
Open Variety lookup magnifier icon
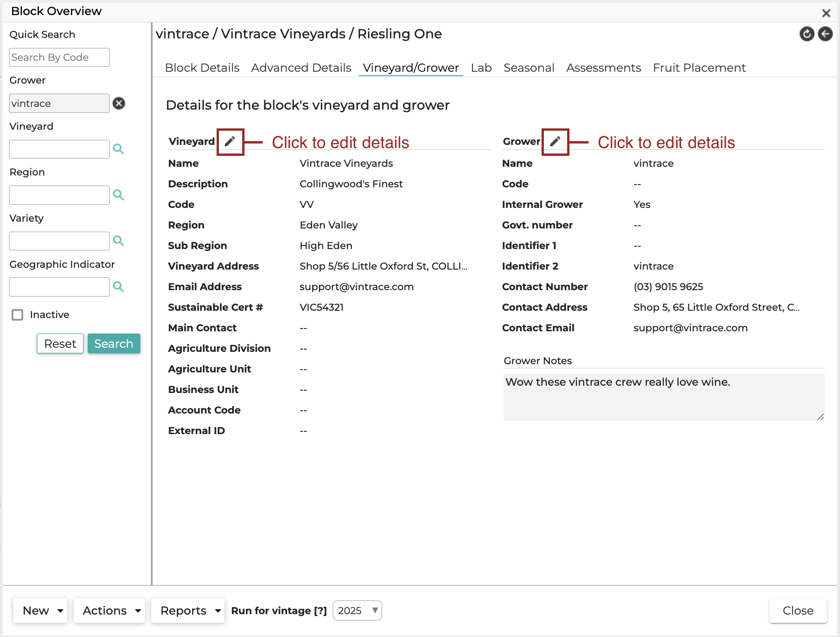pyautogui.click(x=118, y=241)
